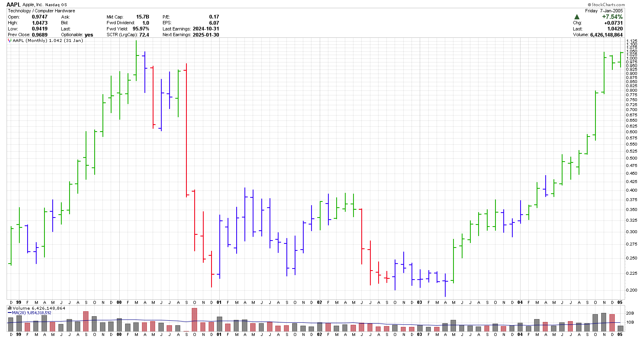This screenshot has width=644, height=338.
Task: Click the Fwd Dividend value 1.0
Action: coord(146,23)
